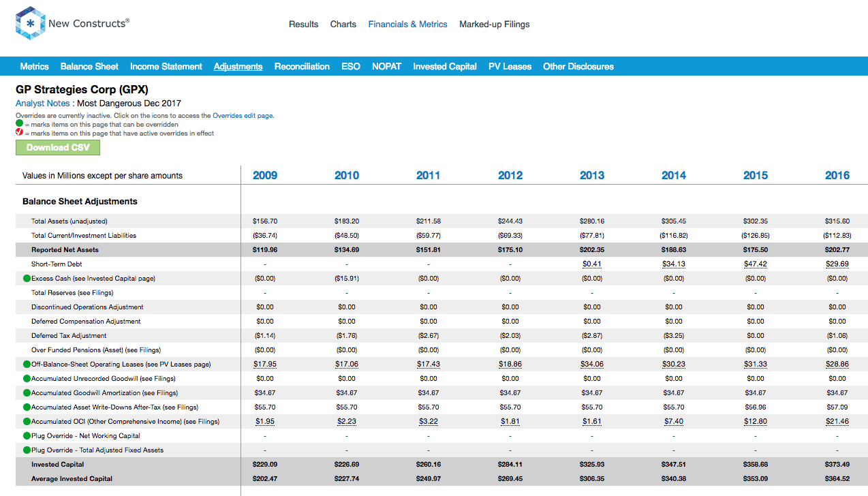Click green override icon beside Accumulated OCI

(27, 422)
